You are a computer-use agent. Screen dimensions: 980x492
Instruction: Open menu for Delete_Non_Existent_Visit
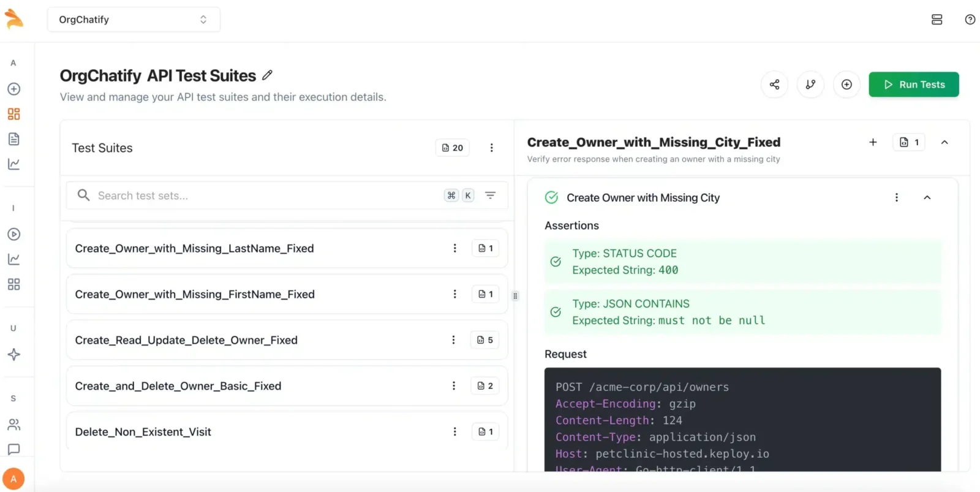coord(454,432)
